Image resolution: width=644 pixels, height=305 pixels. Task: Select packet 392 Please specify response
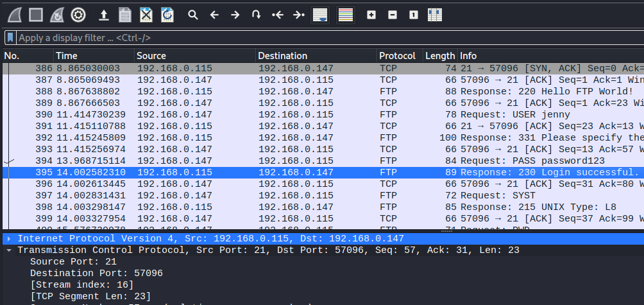pos(323,137)
